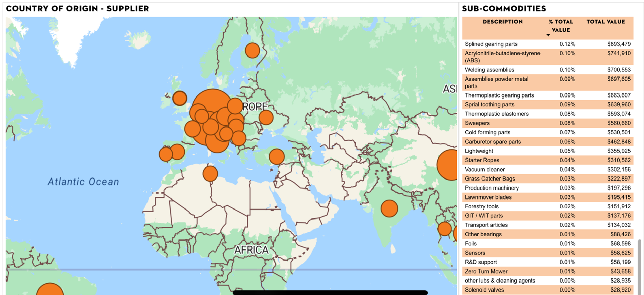This screenshot has height=295, width=644.
Task: Click the $893,479 total value cell
Action: point(619,44)
